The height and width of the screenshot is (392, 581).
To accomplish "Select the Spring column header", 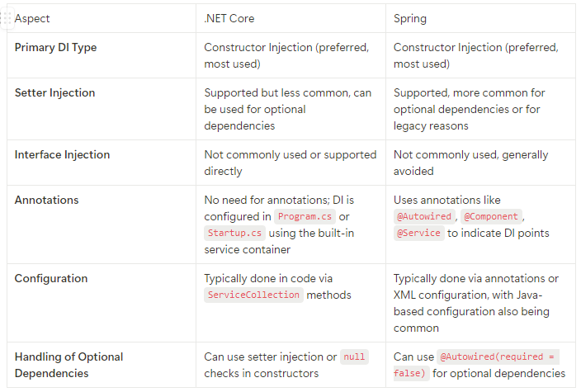I will 480,18.
